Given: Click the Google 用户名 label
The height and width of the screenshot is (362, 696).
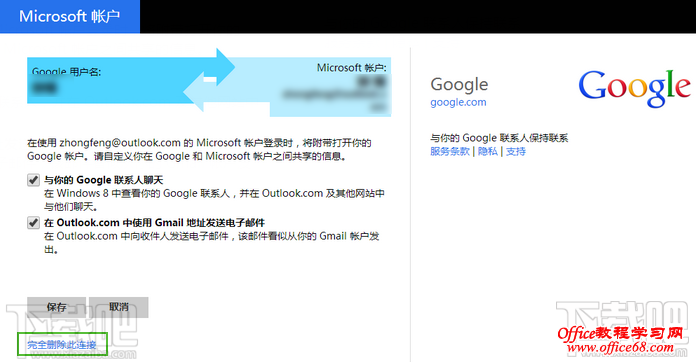Looking at the screenshot, I should [x=67, y=72].
